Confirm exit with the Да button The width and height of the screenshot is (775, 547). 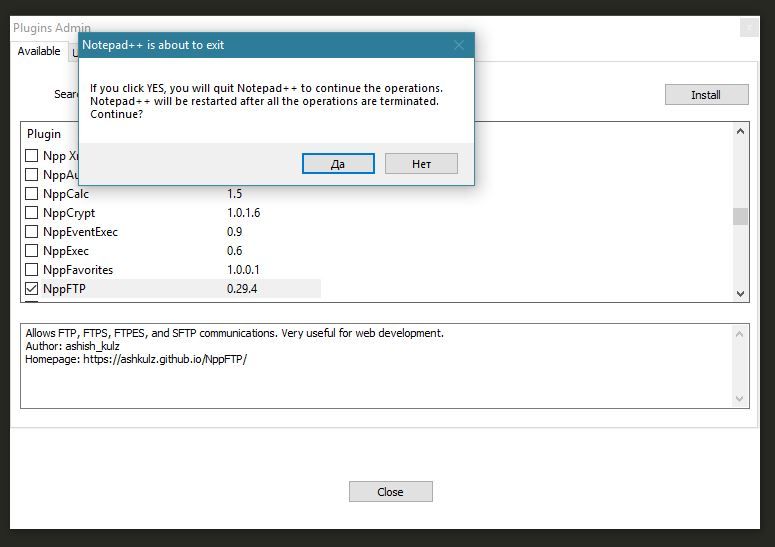coord(338,164)
